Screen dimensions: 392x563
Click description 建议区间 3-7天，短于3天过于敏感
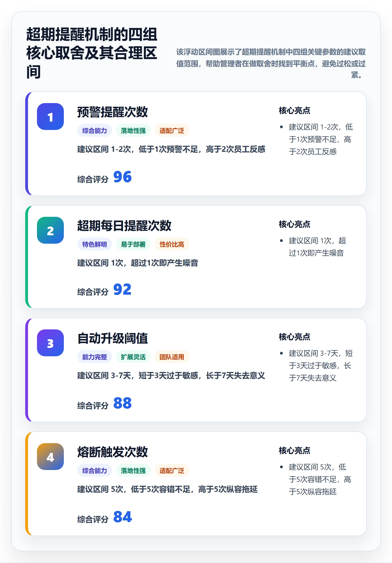171,376
